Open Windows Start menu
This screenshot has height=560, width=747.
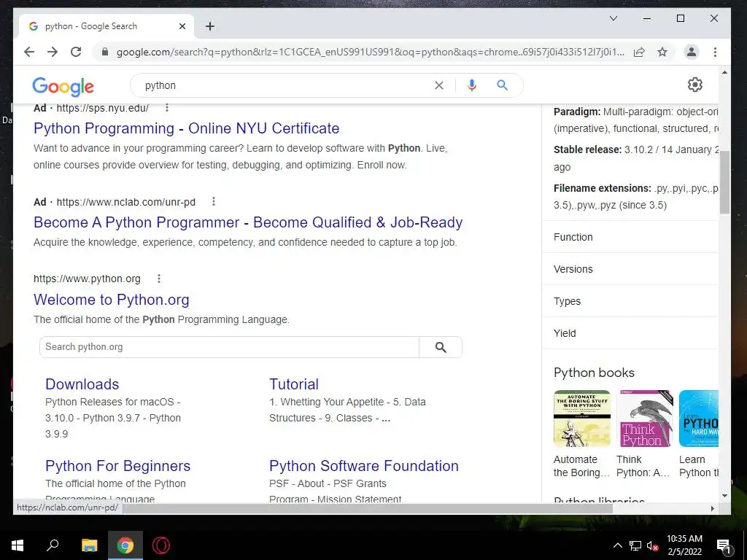[18, 545]
